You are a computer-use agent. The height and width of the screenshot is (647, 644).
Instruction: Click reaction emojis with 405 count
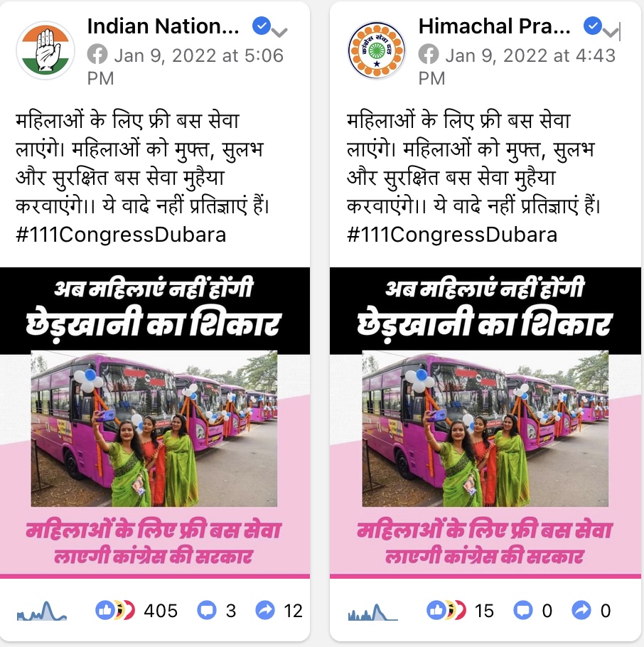coord(115,610)
